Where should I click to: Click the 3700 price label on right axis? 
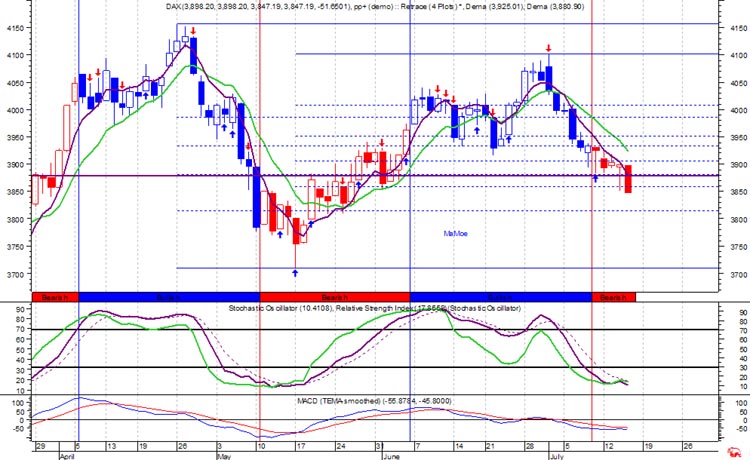[739, 275]
